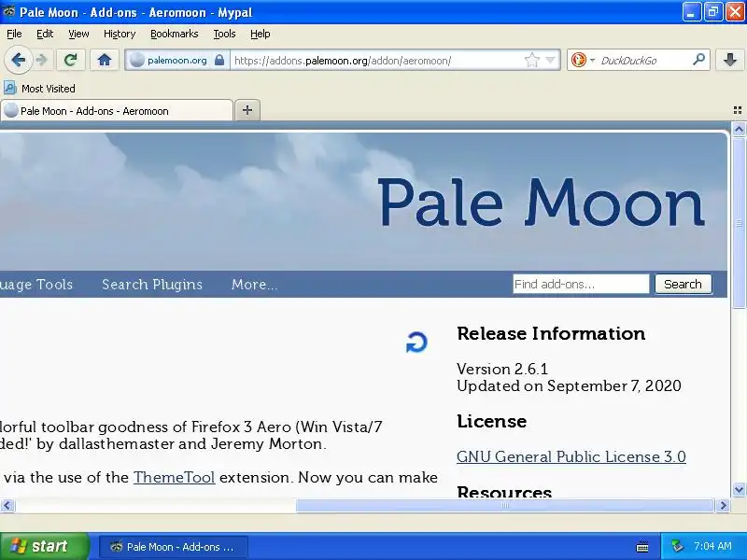Click the horizontal scrollbar right arrow

click(x=723, y=505)
